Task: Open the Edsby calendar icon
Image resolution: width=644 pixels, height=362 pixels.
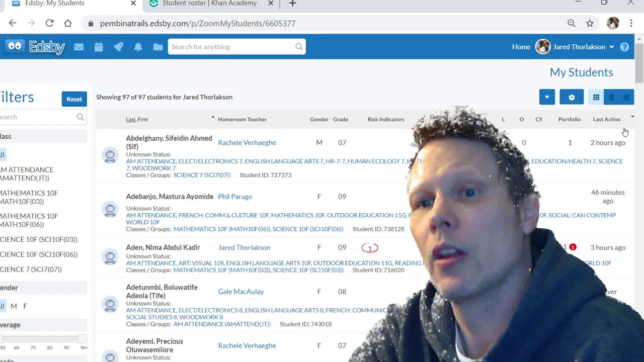Action: tap(99, 47)
